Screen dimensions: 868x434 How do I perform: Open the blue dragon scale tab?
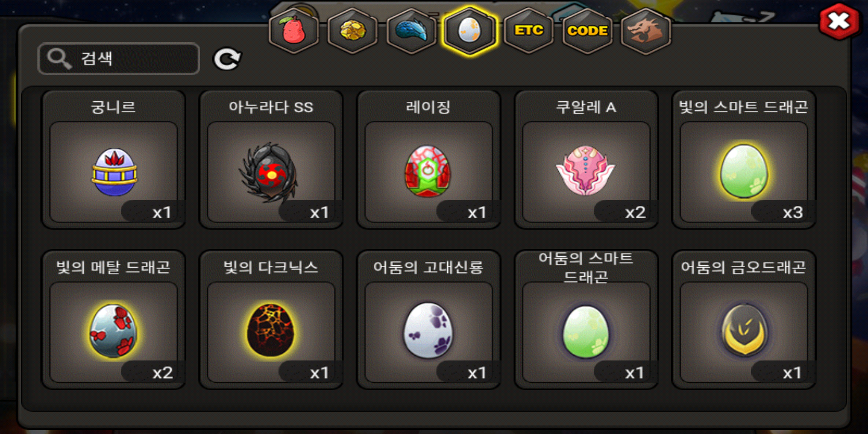tap(411, 30)
